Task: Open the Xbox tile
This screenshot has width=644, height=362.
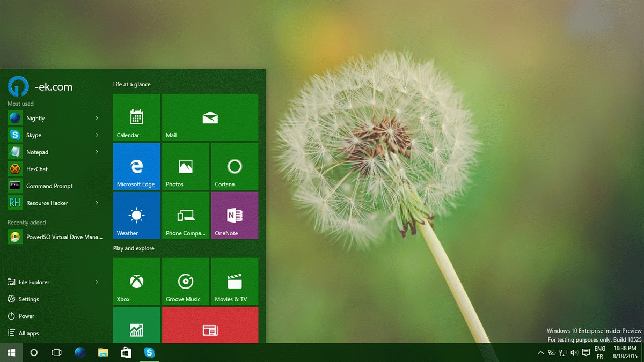Action: [136, 281]
